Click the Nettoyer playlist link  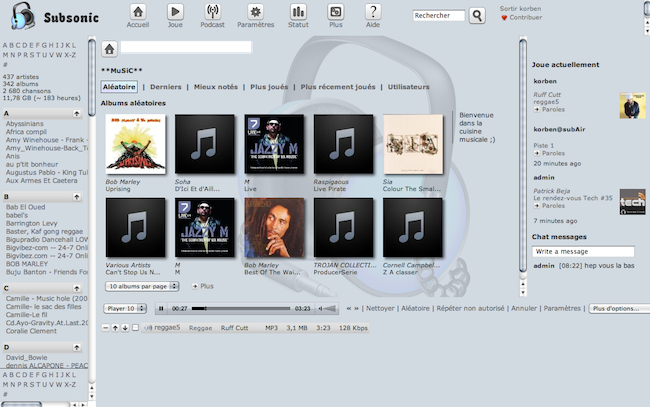point(380,308)
